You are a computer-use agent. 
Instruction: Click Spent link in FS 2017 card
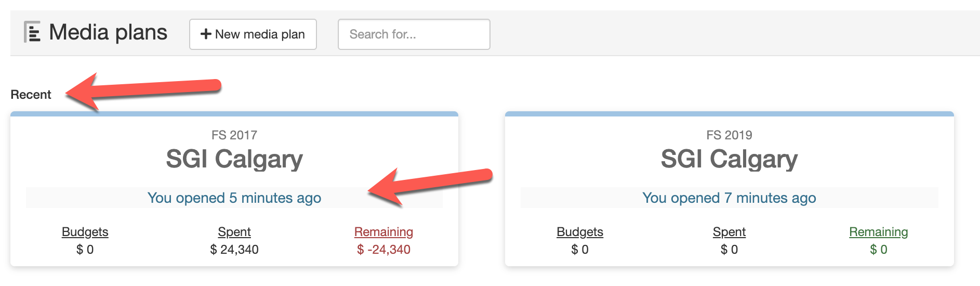pyautogui.click(x=234, y=232)
